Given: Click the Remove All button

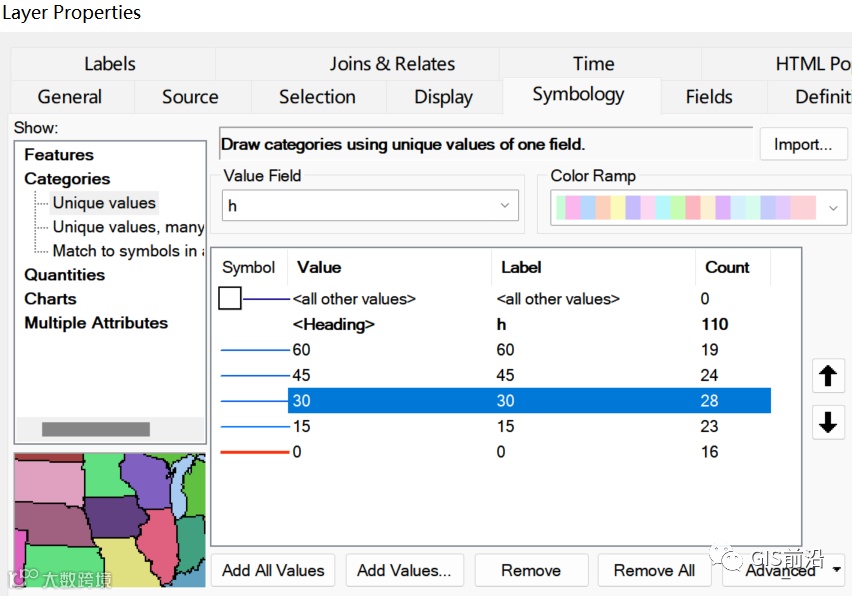Looking at the screenshot, I should (x=654, y=570).
